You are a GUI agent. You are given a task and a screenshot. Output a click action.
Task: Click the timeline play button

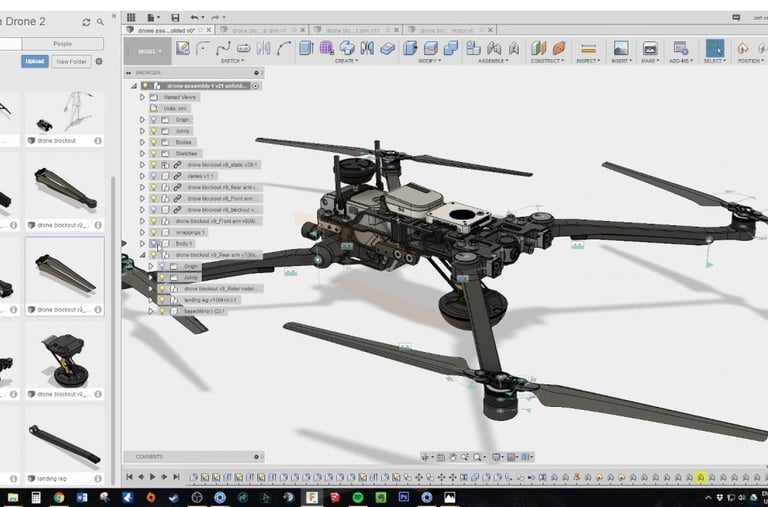(153, 477)
